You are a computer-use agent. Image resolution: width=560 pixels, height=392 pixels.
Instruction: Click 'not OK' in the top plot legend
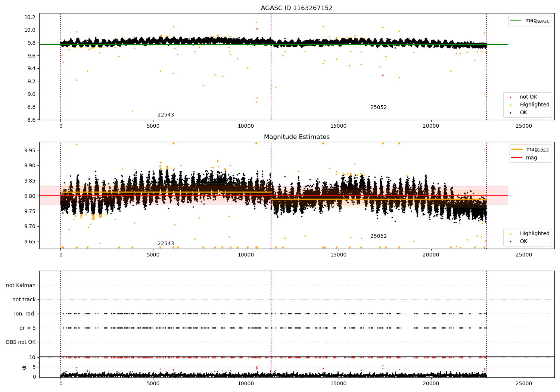(x=528, y=97)
